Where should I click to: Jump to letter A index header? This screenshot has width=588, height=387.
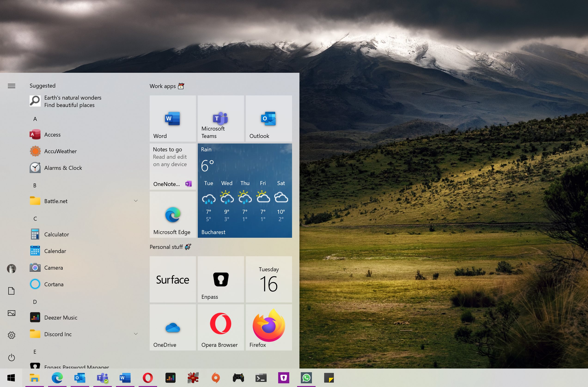(35, 119)
